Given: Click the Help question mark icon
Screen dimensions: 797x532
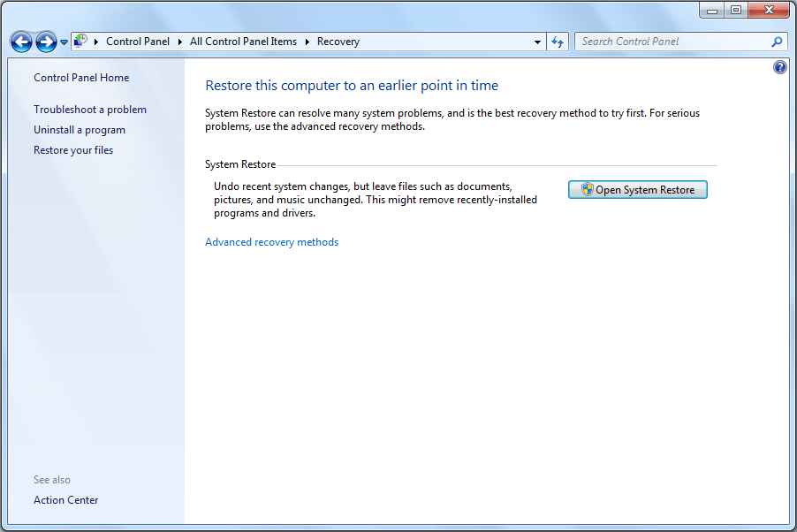Looking at the screenshot, I should [779, 66].
